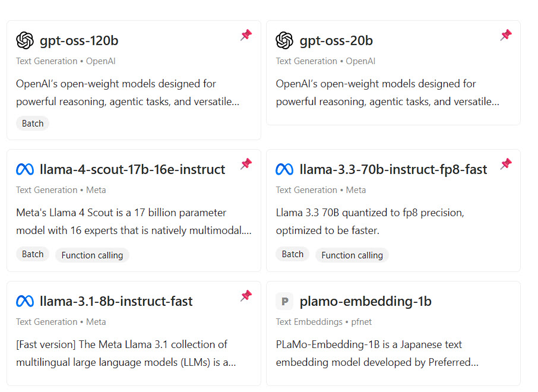Unpin the gpt-oss-20b model
Image resolution: width=538 pixels, height=392 pixels.
pyautogui.click(x=506, y=35)
